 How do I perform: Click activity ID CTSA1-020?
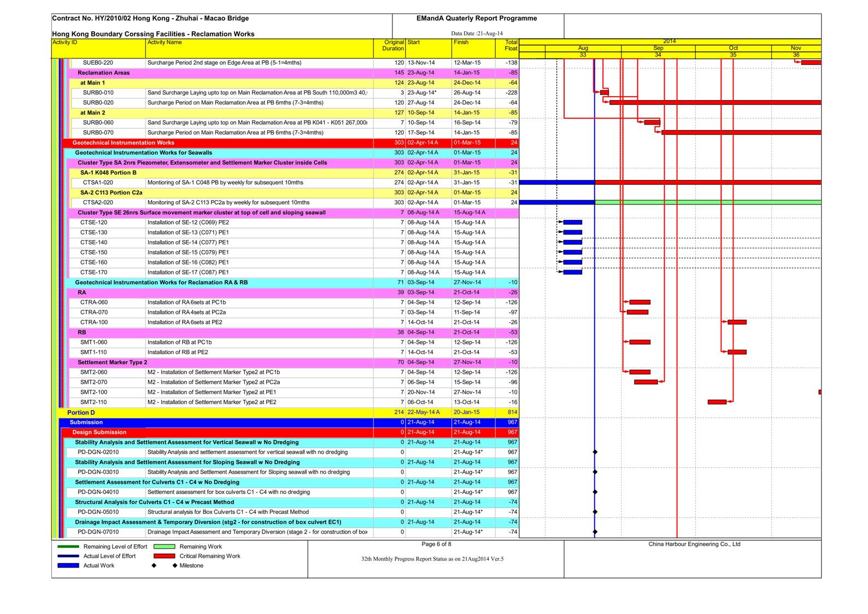[98, 183]
